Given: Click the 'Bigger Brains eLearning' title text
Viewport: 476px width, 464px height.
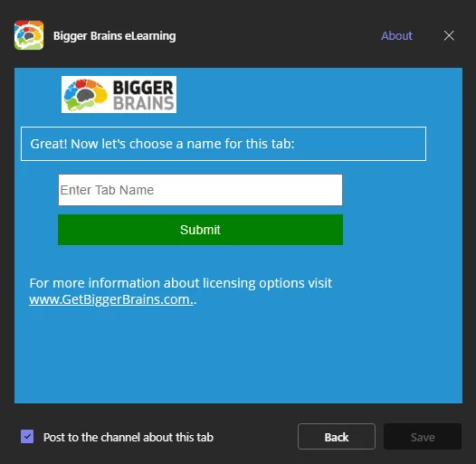Looking at the screenshot, I should (x=114, y=36).
